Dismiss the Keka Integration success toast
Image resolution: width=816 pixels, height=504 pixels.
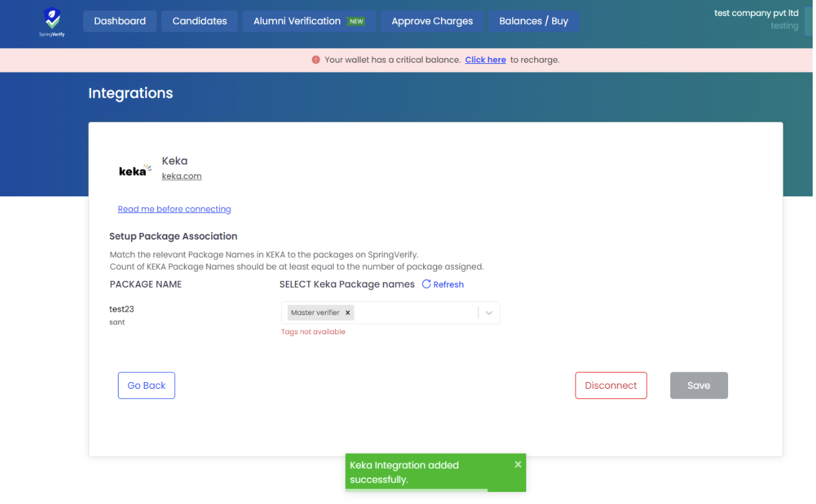tap(518, 465)
